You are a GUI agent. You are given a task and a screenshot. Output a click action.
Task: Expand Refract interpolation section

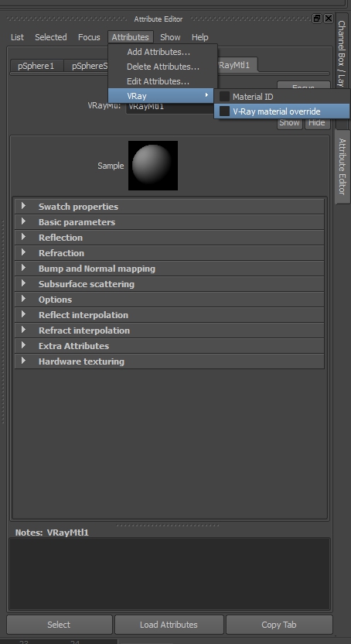(x=169, y=331)
